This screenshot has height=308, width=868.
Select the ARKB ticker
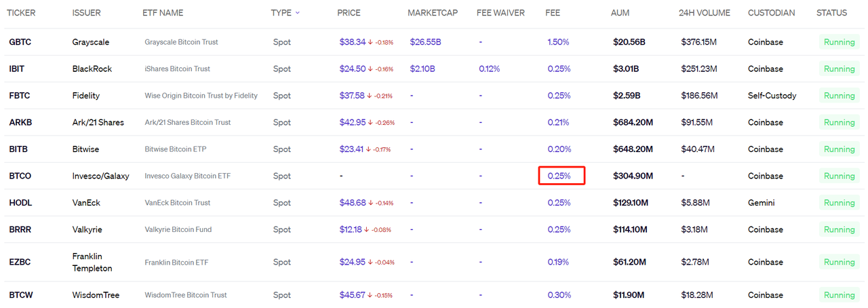tap(20, 122)
